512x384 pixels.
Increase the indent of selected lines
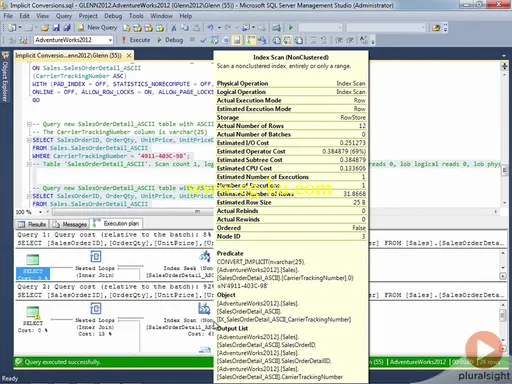pos(350,40)
